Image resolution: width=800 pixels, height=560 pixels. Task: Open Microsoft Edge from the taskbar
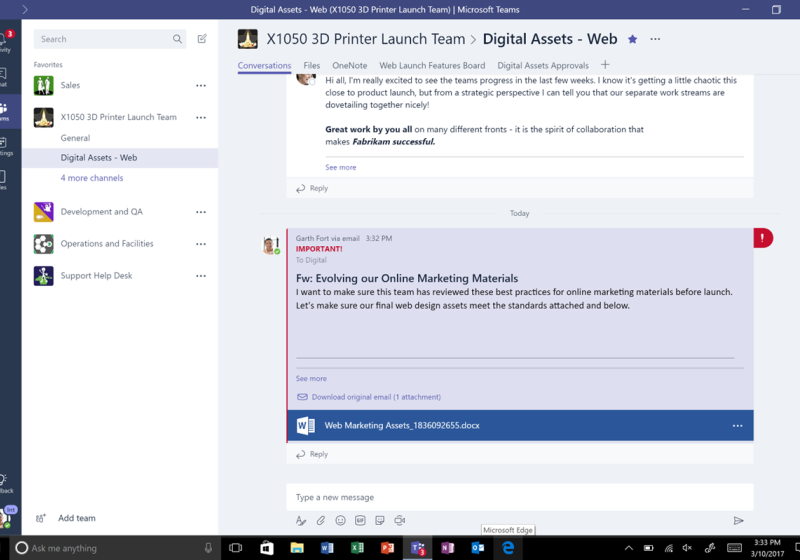coord(508,548)
